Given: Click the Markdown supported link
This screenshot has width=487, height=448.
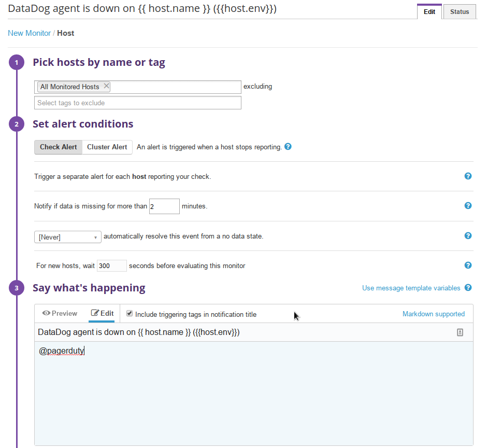Looking at the screenshot, I should click(x=434, y=313).
